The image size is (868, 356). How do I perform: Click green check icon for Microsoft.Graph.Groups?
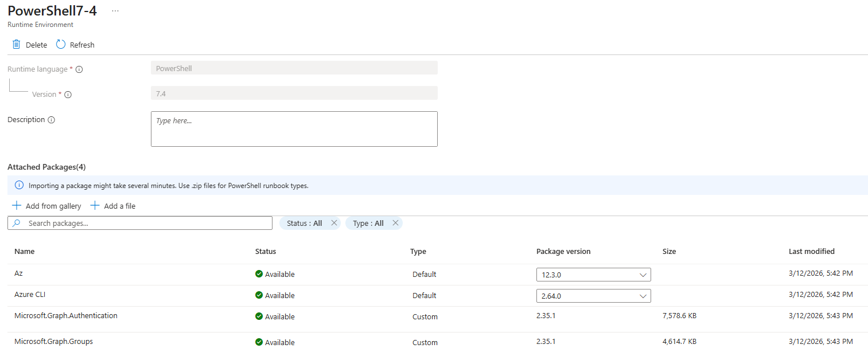259,342
